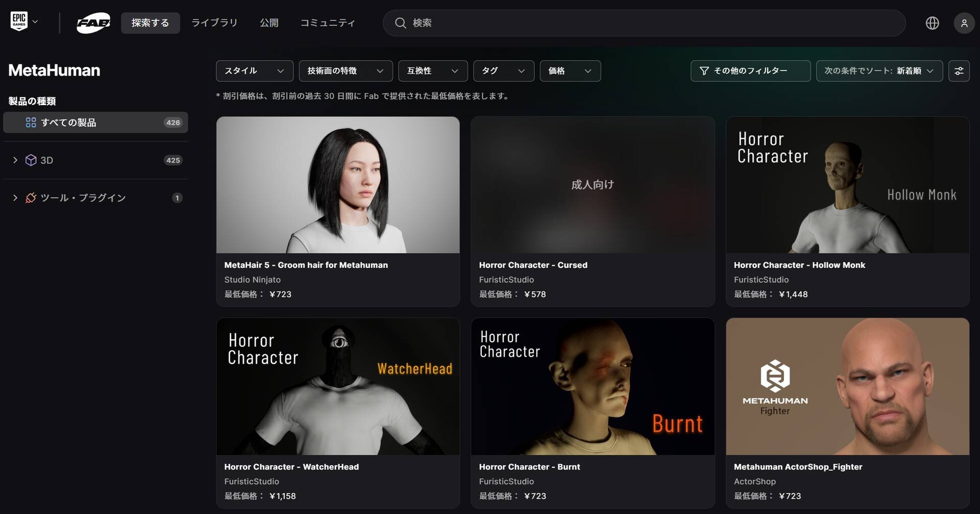Click Horror Character - WatcherHead title
The width and height of the screenshot is (980, 514).
(291, 467)
